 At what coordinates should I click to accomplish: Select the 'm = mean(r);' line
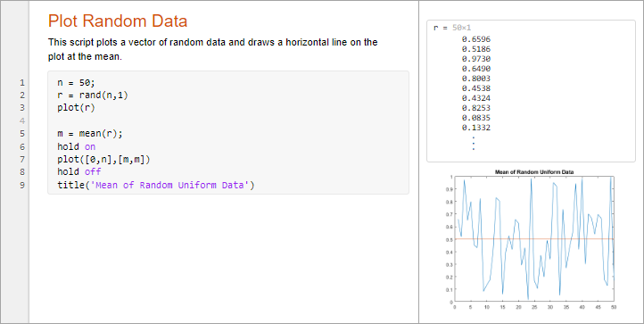pos(90,134)
